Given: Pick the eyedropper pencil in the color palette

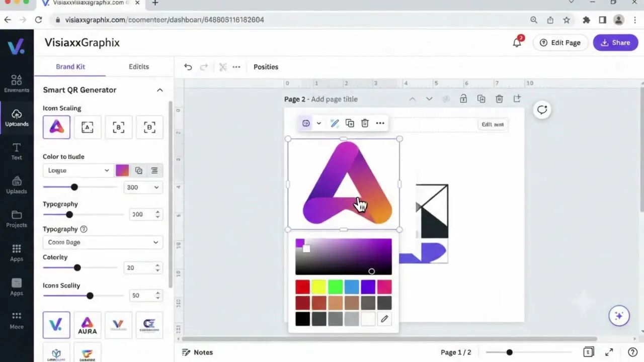Looking at the screenshot, I should coord(384,319).
